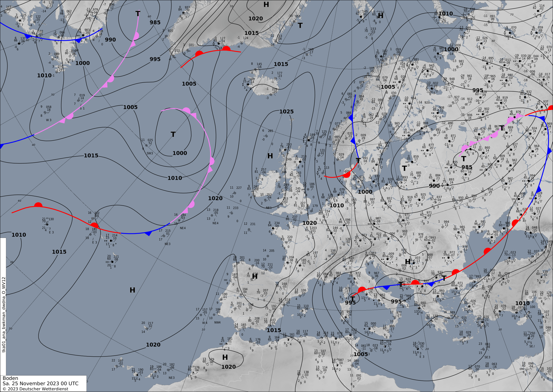Click the vertical 'tka01_ana_bwkman_dwdna_O_WV12' product label
The image size is (553, 392).
point(3,314)
